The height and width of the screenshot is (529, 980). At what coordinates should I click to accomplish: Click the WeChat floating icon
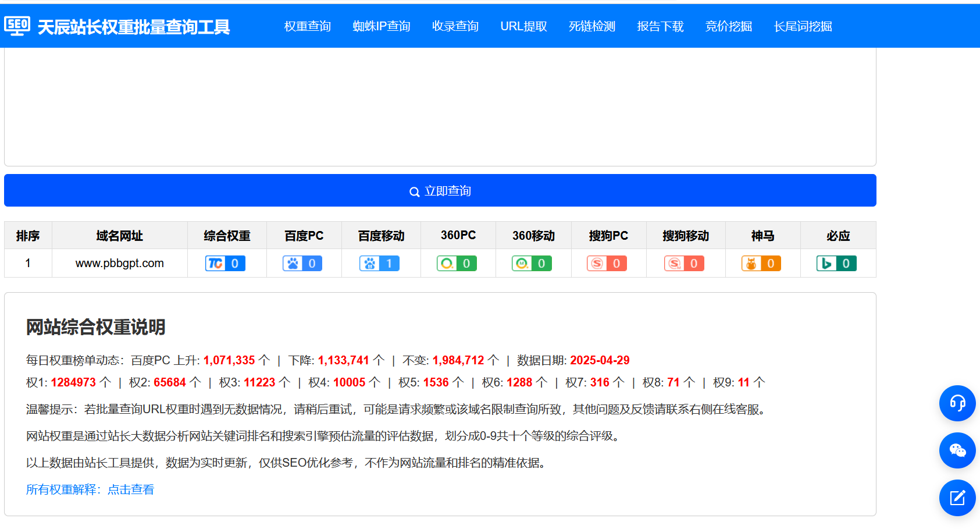tap(957, 450)
